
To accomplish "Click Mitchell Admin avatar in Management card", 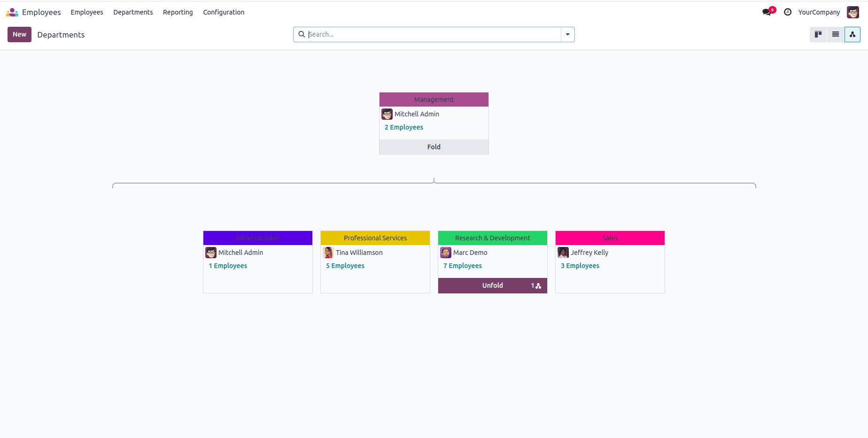I will [387, 114].
